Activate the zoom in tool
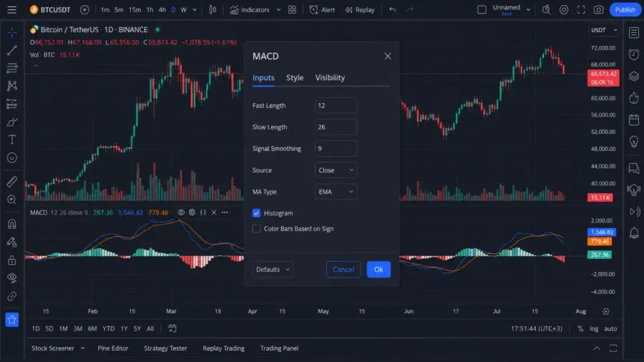The width and height of the screenshot is (644, 362). 12,200
